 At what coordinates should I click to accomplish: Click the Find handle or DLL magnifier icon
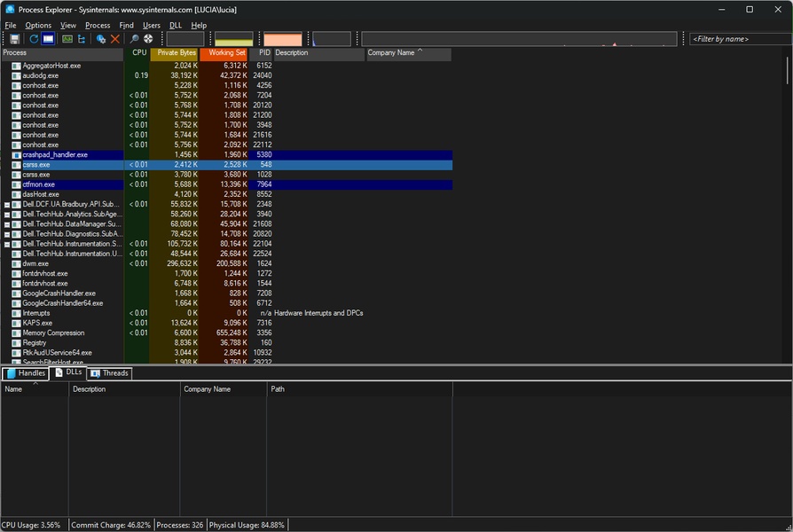(135, 39)
